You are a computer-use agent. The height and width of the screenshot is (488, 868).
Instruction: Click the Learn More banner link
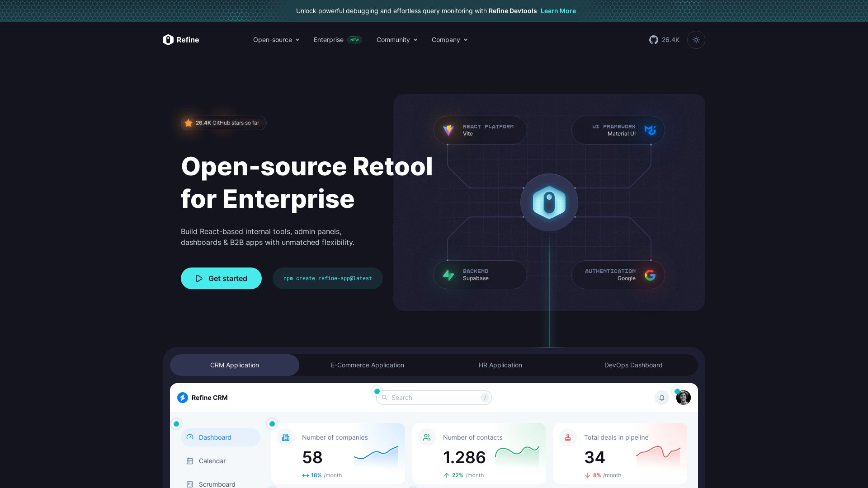[x=558, y=11]
